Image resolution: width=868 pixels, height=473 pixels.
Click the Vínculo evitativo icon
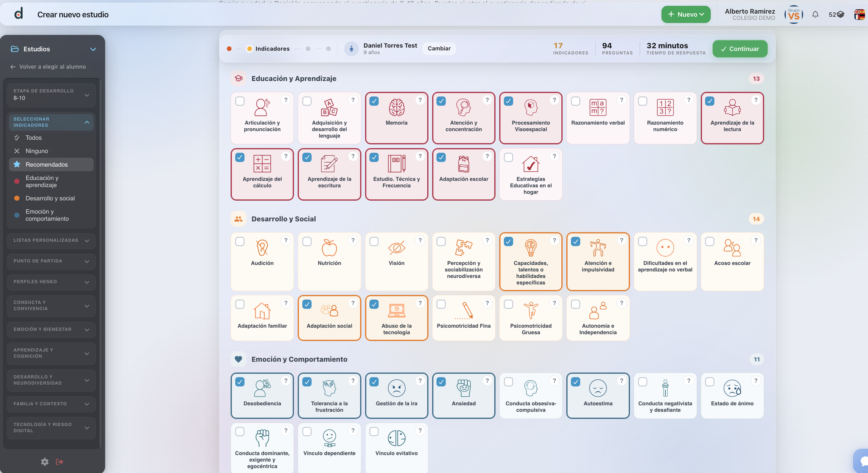396,438
